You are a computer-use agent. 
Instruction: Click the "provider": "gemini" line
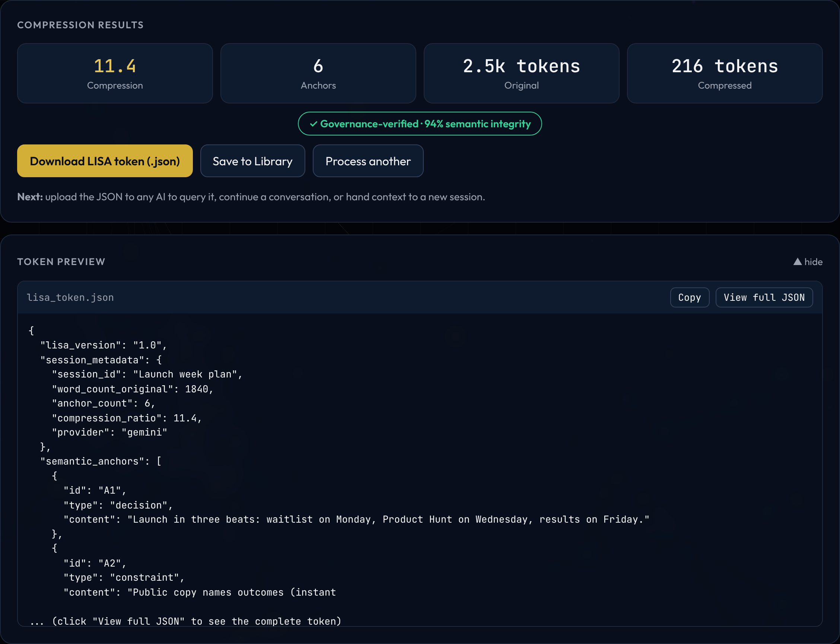(109, 433)
